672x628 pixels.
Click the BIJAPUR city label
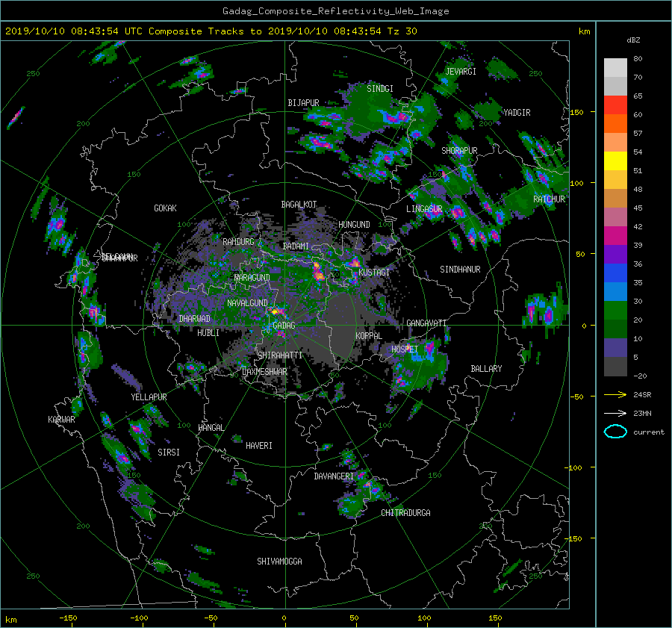[303, 103]
